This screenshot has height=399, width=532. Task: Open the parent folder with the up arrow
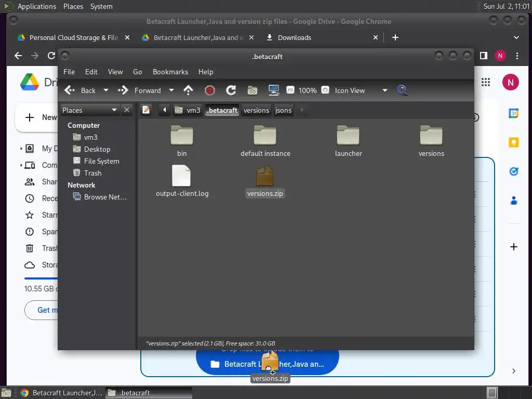188,90
